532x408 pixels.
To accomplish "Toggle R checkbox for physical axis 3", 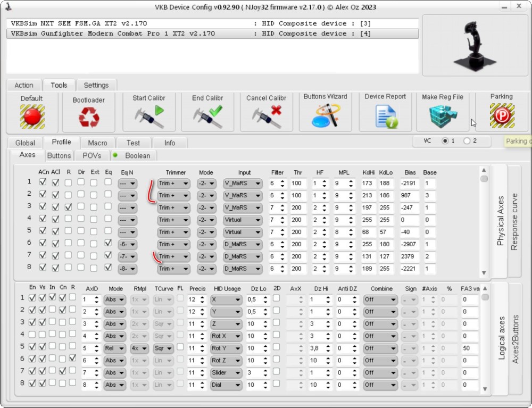I will click(68, 207).
